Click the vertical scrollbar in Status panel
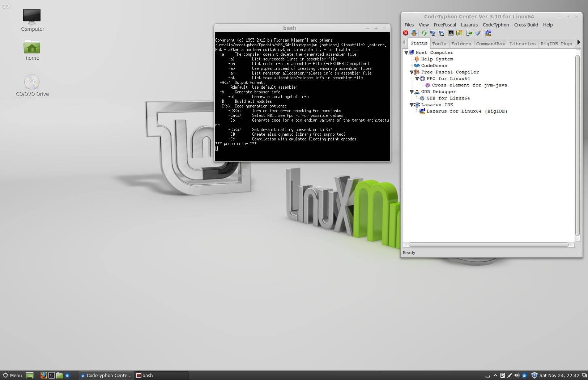This screenshot has width=588, height=380. click(578, 145)
